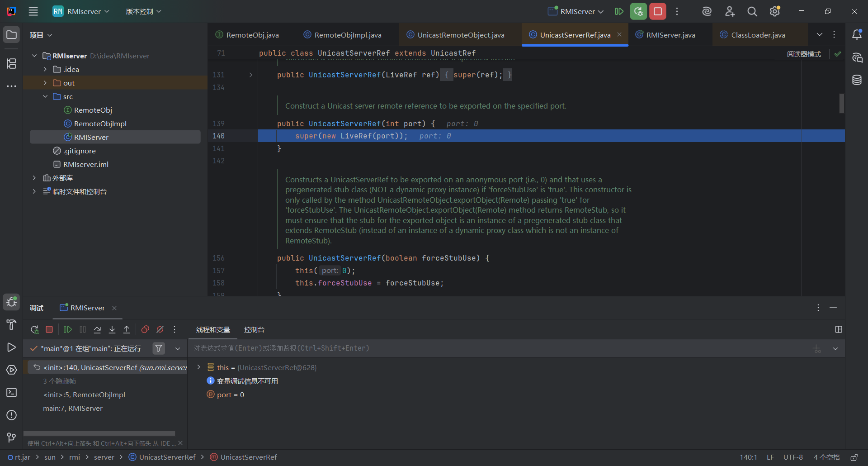The image size is (868, 466).
Task: Switch to the Console tab in debugger
Action: (x=254, y=330)
